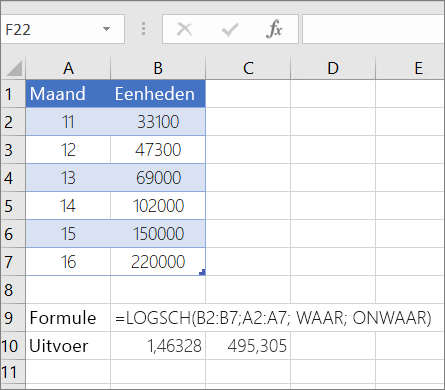Click the Uitvoer label cell
445x390 pixels.
[68, 346]
